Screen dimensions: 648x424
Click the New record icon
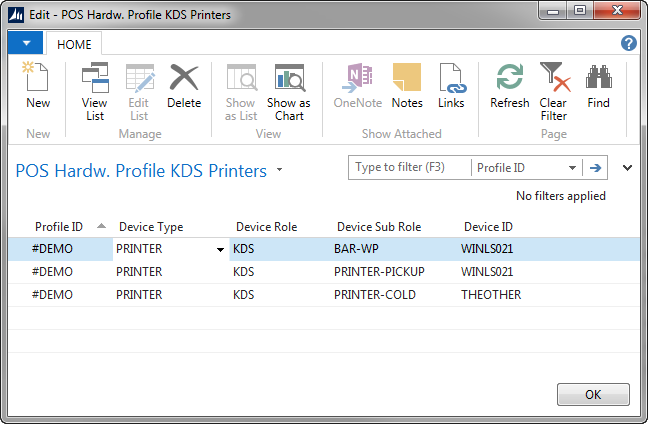point(37,86)
